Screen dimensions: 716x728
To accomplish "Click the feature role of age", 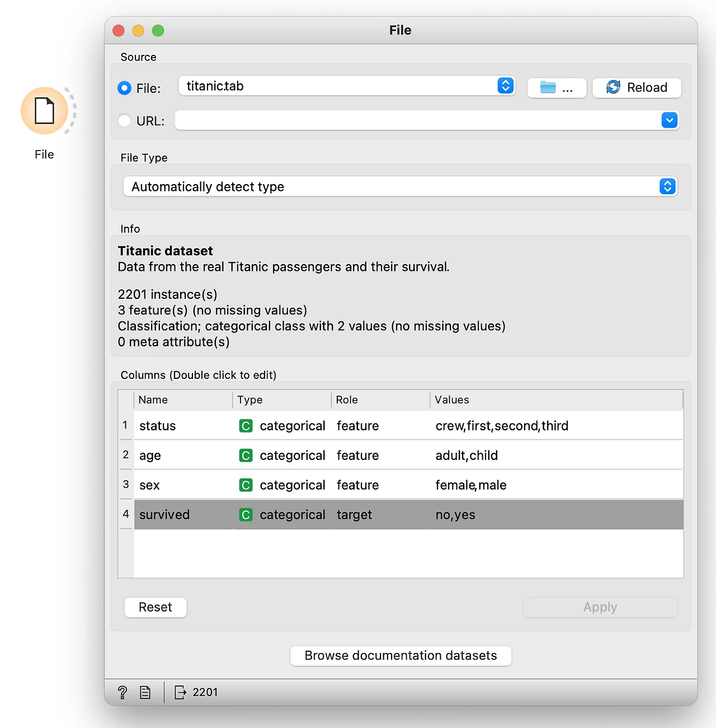I will click(x=381, y=455).
